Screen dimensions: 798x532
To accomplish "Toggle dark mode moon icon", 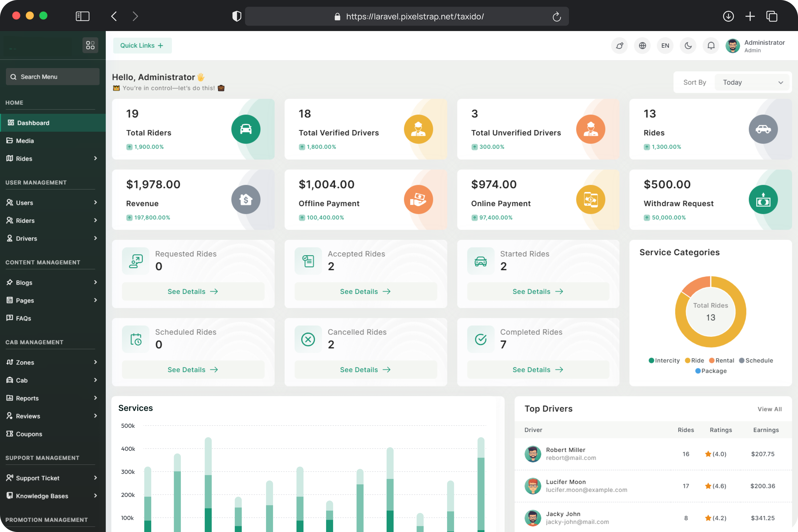I will [x=688, y=45].
